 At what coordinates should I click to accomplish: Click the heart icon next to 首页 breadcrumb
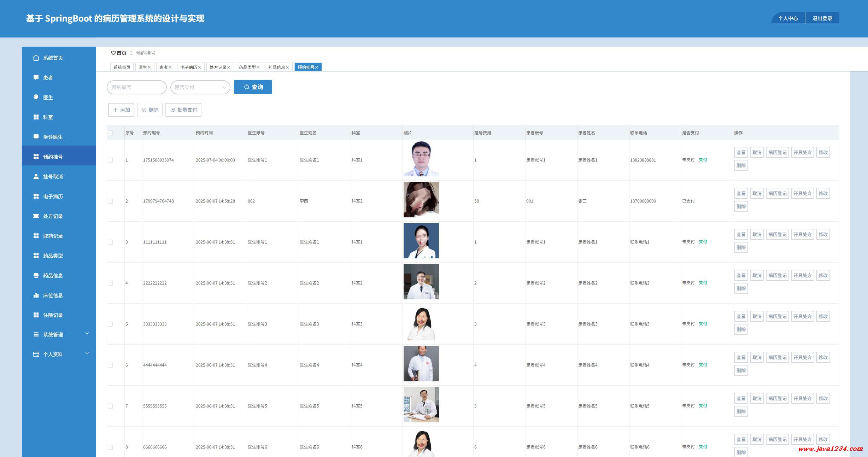113,53
